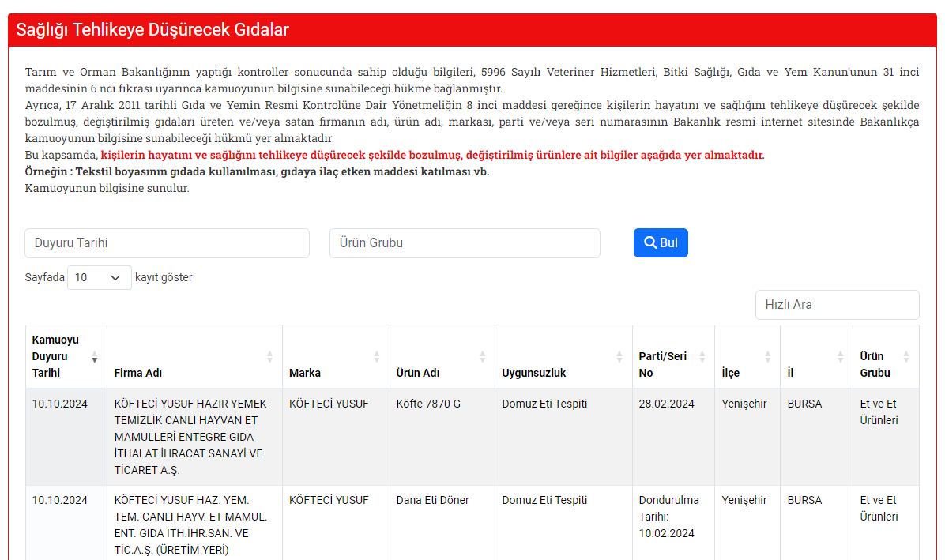Focus the Ürün Grubu input field
Image resolution: width=945 pixels, height=560 pixels.
[x=465, y=243]
